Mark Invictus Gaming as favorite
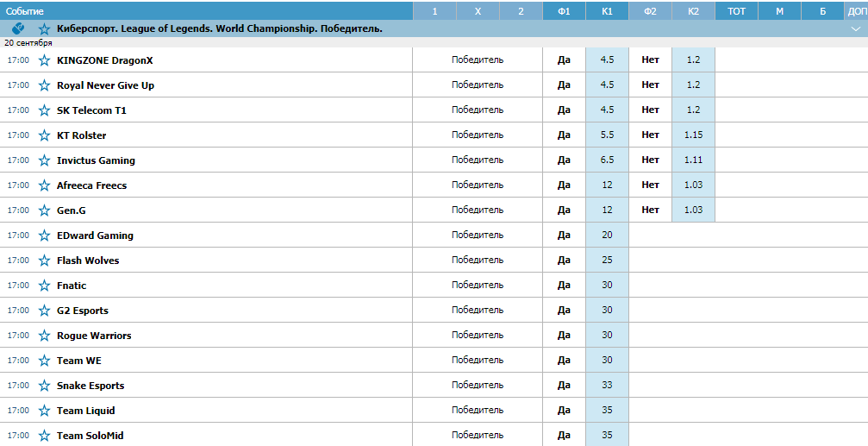The width and height of the screenshot is (868, 446). click(x=44, y=160)
